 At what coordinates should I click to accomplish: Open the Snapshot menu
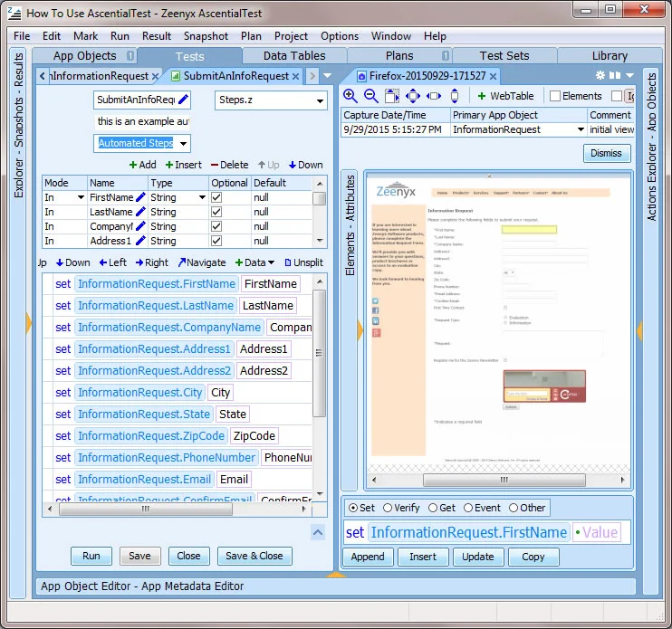tap(206, 36)
